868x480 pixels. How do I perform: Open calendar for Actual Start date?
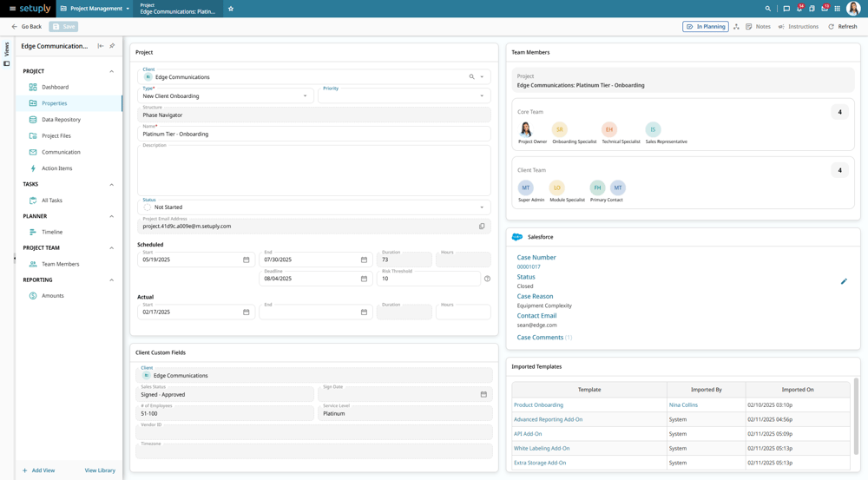coord(247,312)
